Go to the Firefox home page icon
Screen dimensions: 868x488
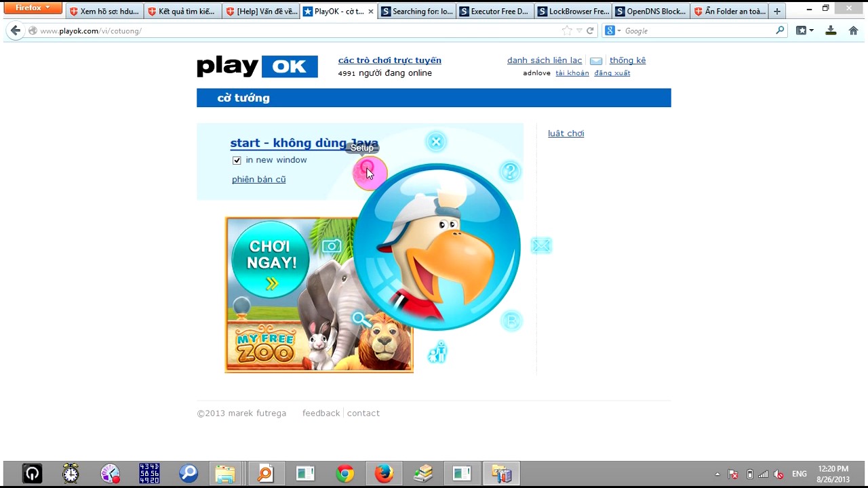(854, 30)
